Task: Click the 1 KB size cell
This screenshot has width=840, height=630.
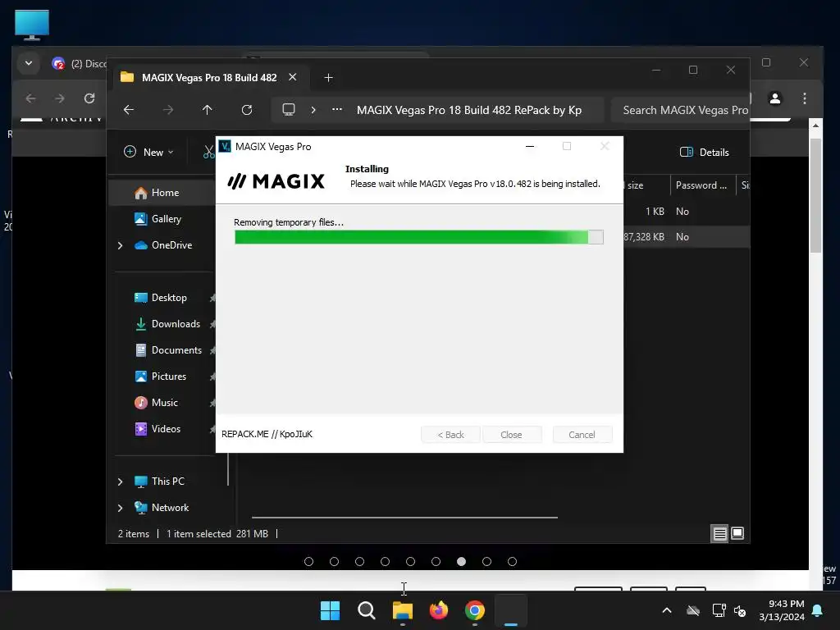Action: click(654, 211)
